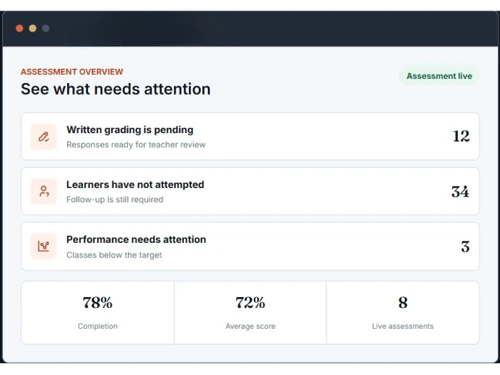Click Classes below the target text

[114, 255]
